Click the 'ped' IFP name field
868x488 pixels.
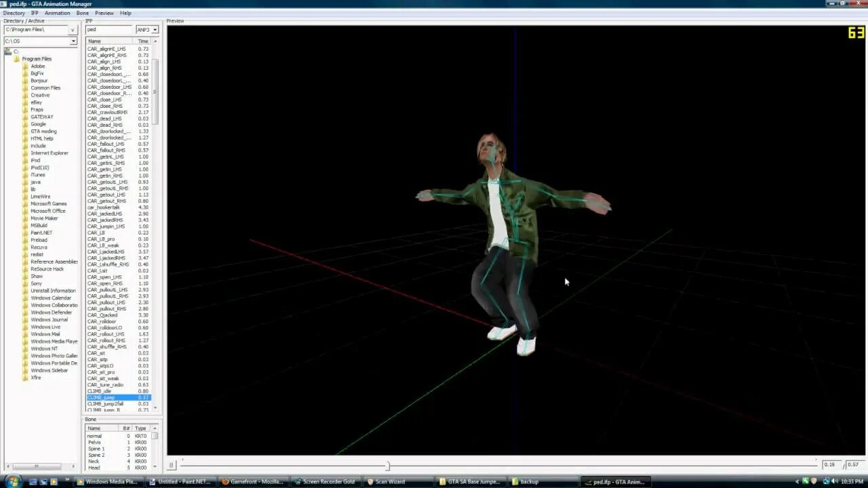point(108,30)
